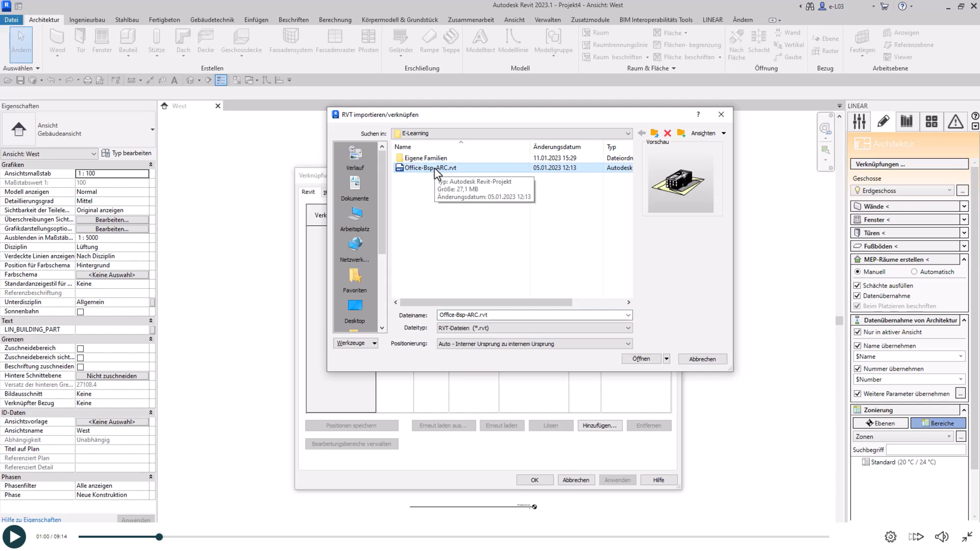Open the arrow next to Öffnen

(x=666, y=359)
